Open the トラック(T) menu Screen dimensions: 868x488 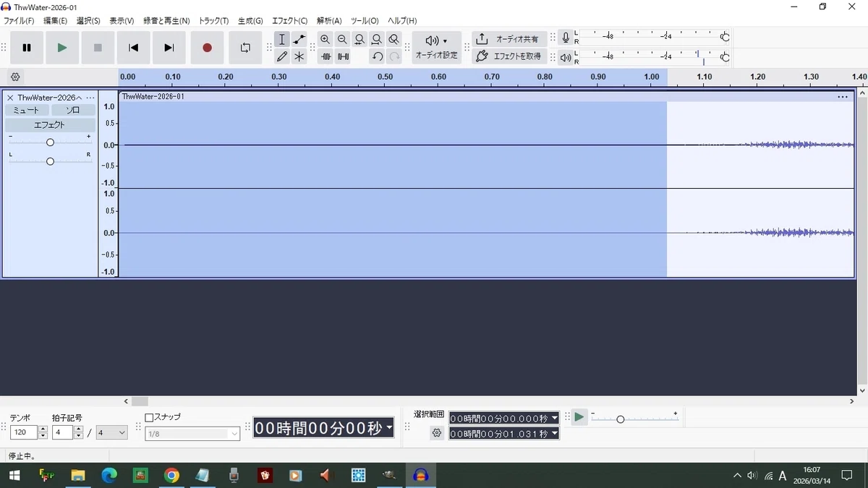(213, 21)
